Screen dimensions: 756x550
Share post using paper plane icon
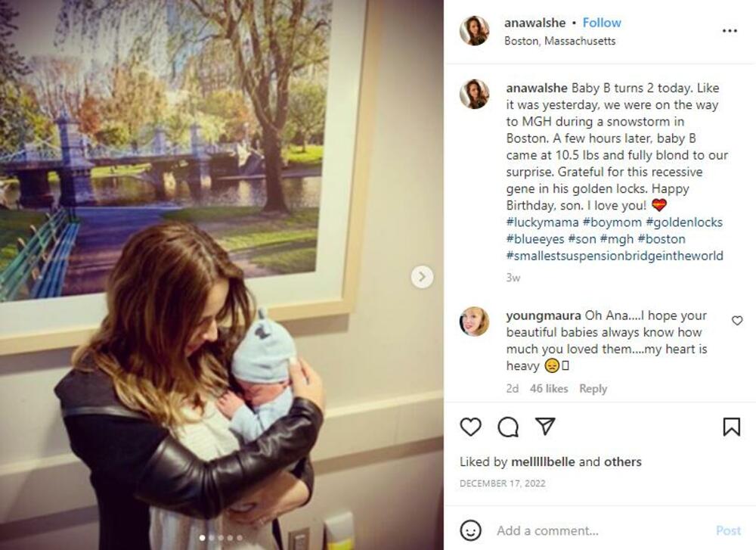545,427
